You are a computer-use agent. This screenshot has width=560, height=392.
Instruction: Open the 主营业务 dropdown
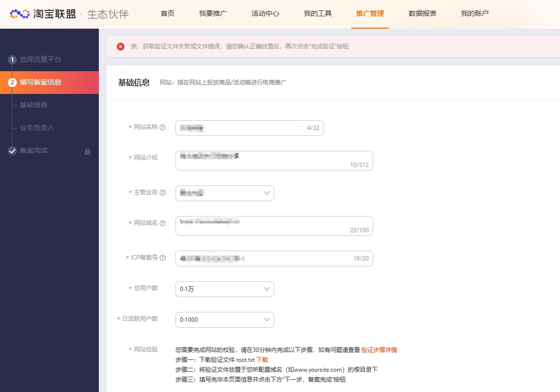coord(224,193)
